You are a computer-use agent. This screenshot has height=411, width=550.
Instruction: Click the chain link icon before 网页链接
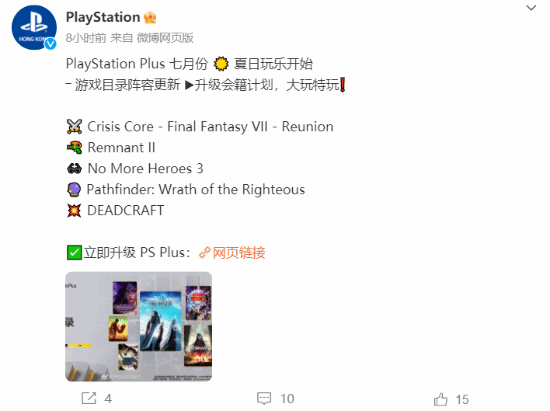click(204, 252)
